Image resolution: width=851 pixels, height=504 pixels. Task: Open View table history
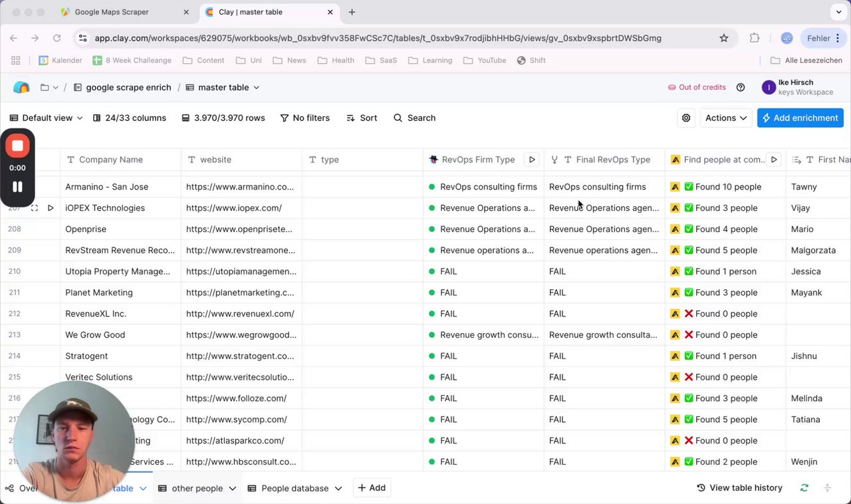click(739, 488)
